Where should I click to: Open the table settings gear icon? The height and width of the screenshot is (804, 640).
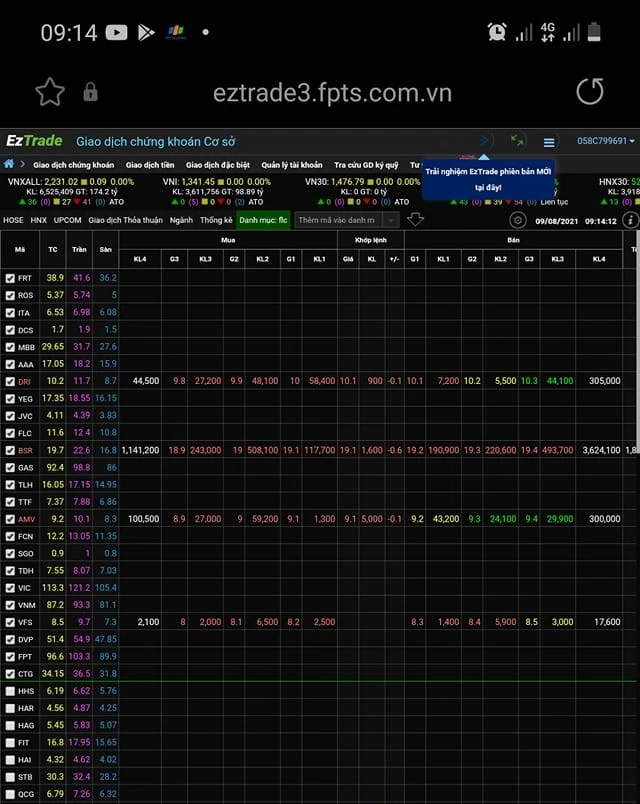tap(518, 220)
